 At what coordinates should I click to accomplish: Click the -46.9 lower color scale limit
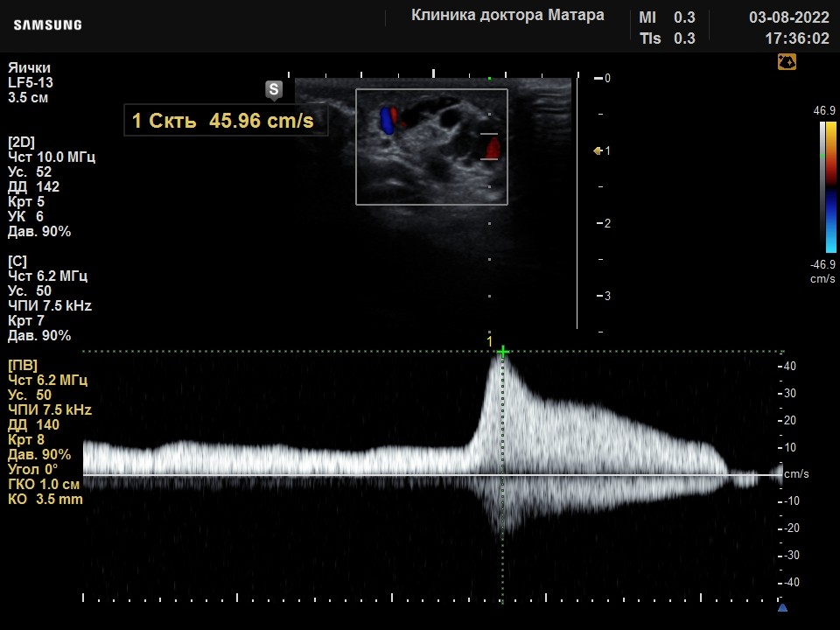pyautogui.click(x=822, y=264)
